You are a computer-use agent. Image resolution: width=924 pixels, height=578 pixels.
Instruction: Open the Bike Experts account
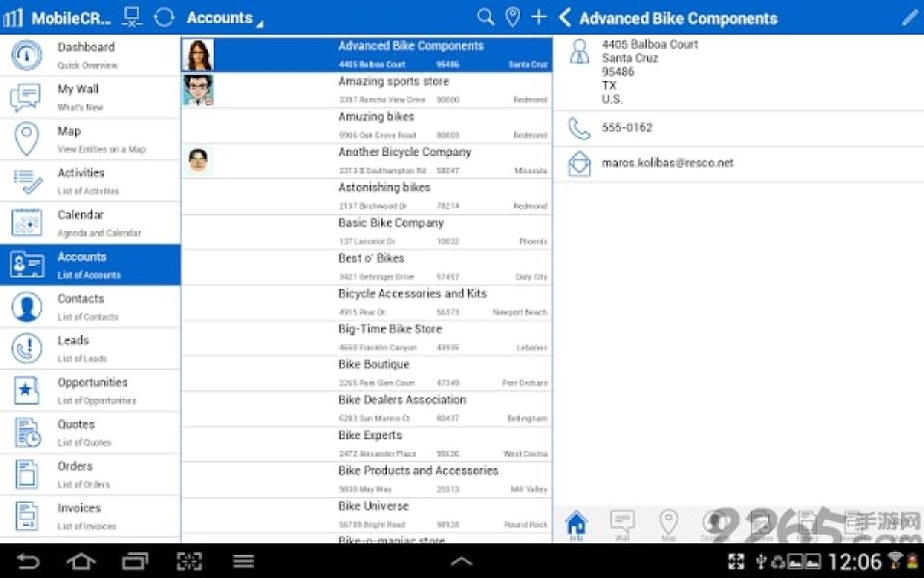[x=367, y=443]
